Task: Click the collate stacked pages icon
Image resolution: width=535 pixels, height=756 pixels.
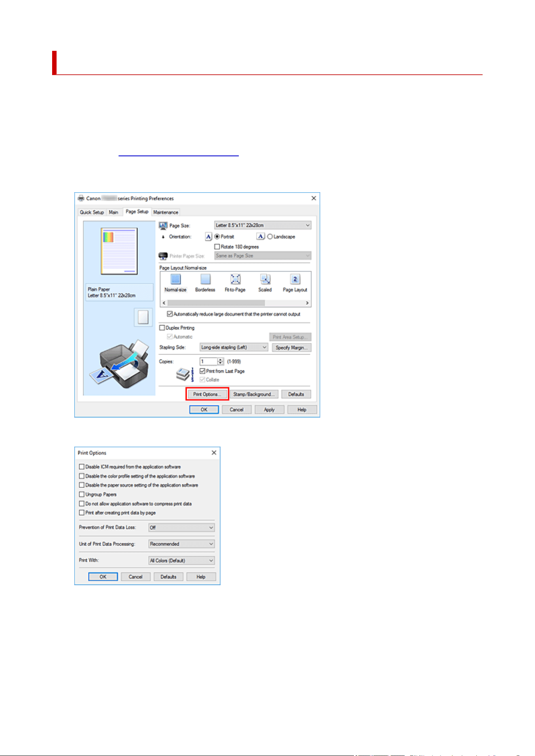Action: point(185,374)
